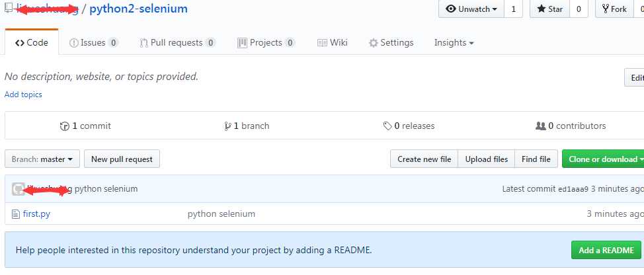Click the stargazers count 0
The height and width of the screenshot is (275, 644).
pos(579,9)
